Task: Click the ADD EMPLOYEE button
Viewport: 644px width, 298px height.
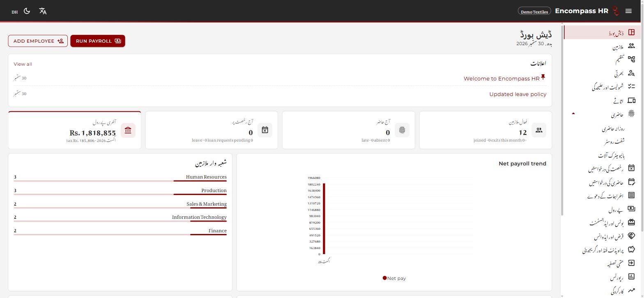Action: (x=38, y=41)
